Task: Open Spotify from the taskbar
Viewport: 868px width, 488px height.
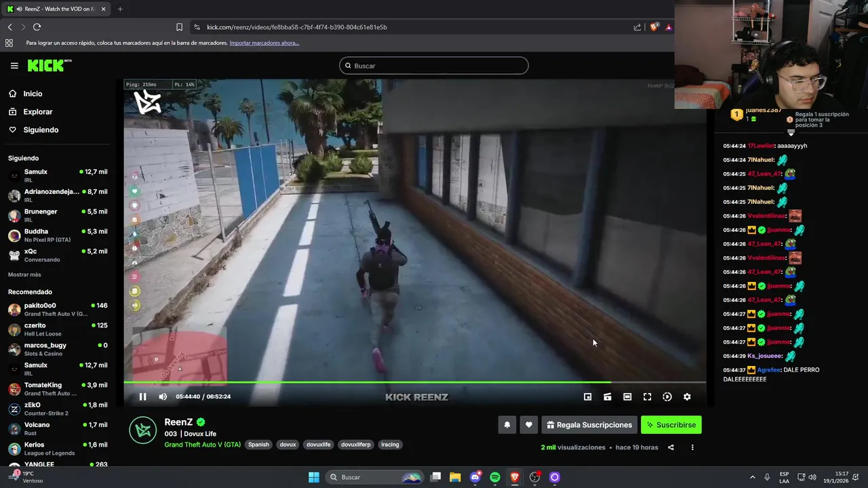Action: [495, 477]
